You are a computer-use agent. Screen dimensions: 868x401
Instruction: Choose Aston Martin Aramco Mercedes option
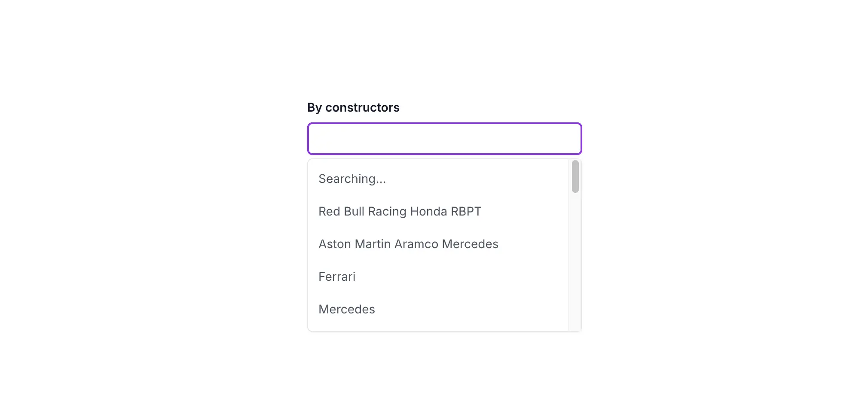pyautogui.click(x=438, y=244)
